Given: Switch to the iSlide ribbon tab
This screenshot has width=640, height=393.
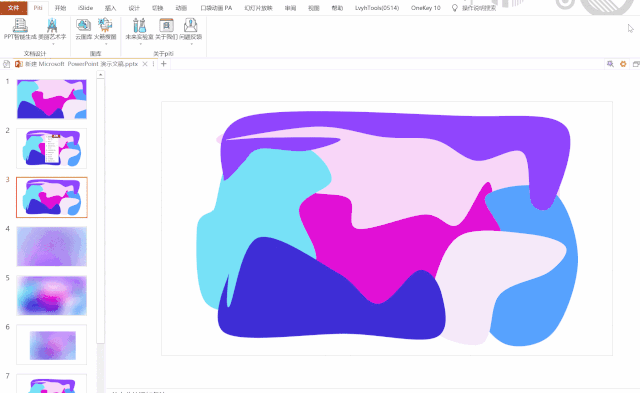Looking at the screenshot, I should (x=85, y=8).
